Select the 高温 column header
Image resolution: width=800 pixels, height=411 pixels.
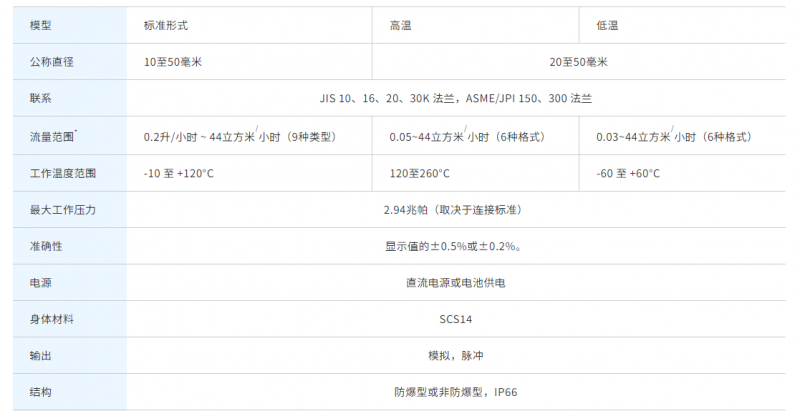pyautogui.click(x=400, y=24)
